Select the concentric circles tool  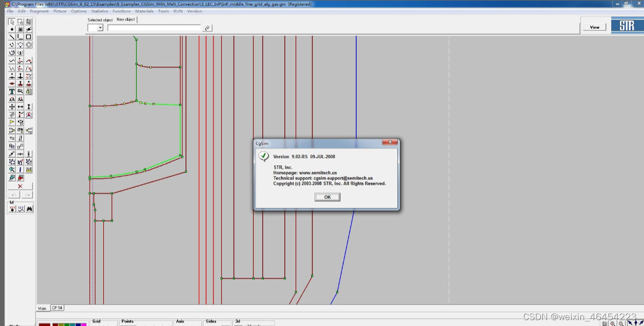(x=29, y=45)
